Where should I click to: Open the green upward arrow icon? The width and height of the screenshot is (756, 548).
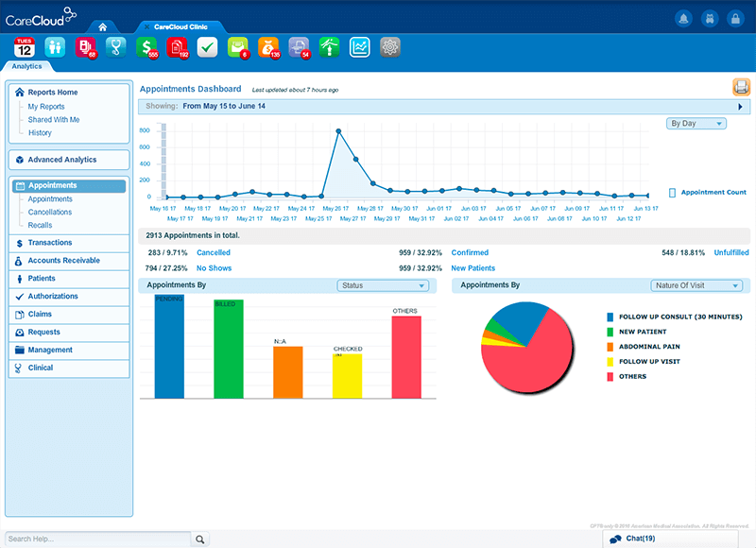pos(329,47)
